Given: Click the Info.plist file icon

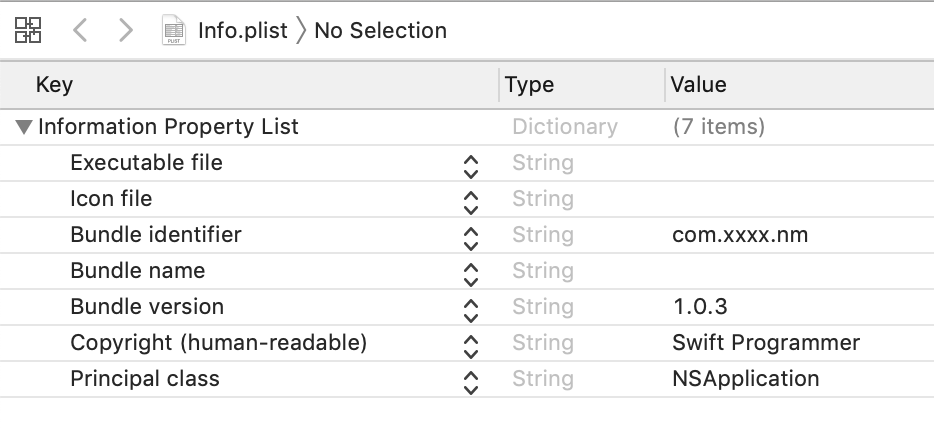Looking at the screenshot, I should (175, 30).
